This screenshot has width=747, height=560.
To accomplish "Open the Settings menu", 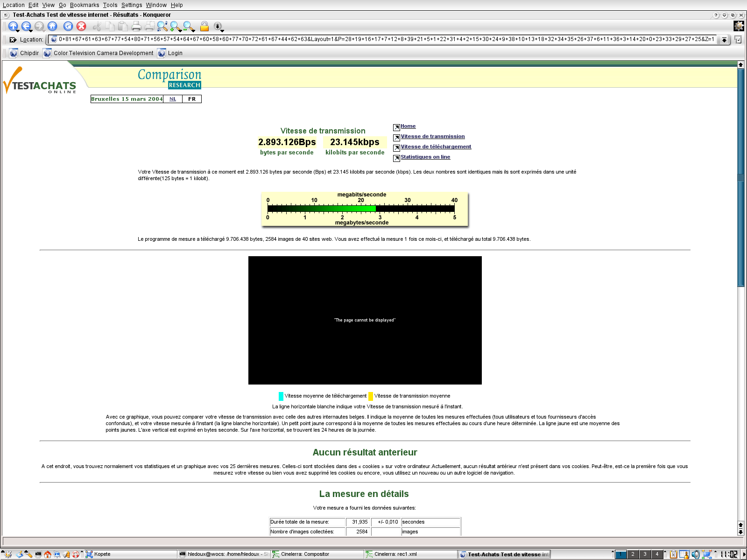I will coord(132,5).
